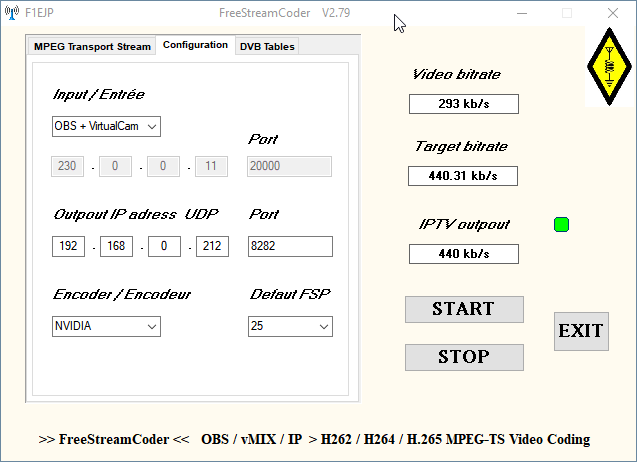Click the Video bitrate value 293 kb/s
The image size is (637, 462).
click(464, 104)
